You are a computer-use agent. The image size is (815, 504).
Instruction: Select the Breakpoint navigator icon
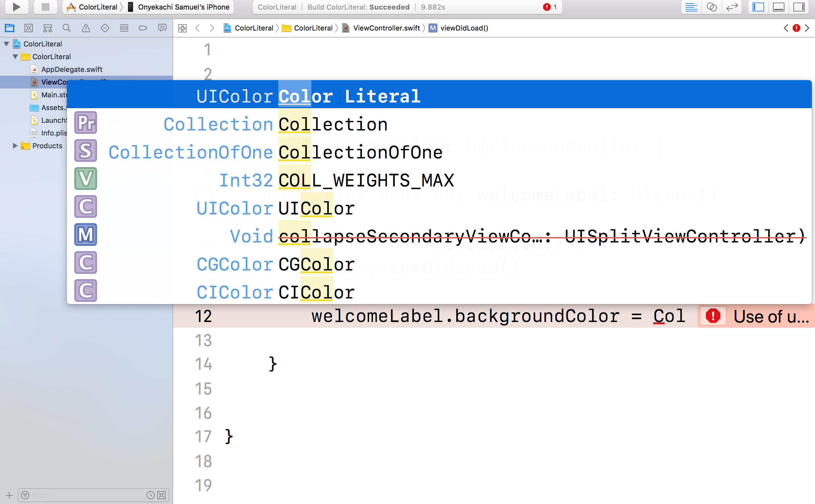point(143,28)
